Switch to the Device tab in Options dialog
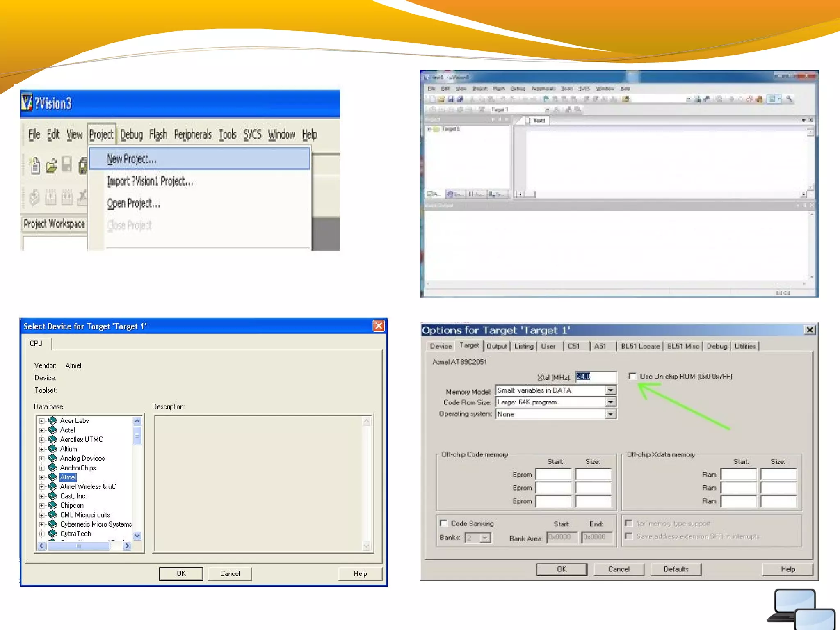Viewport: 840px width, 630px height. click(x=441, y=346)
